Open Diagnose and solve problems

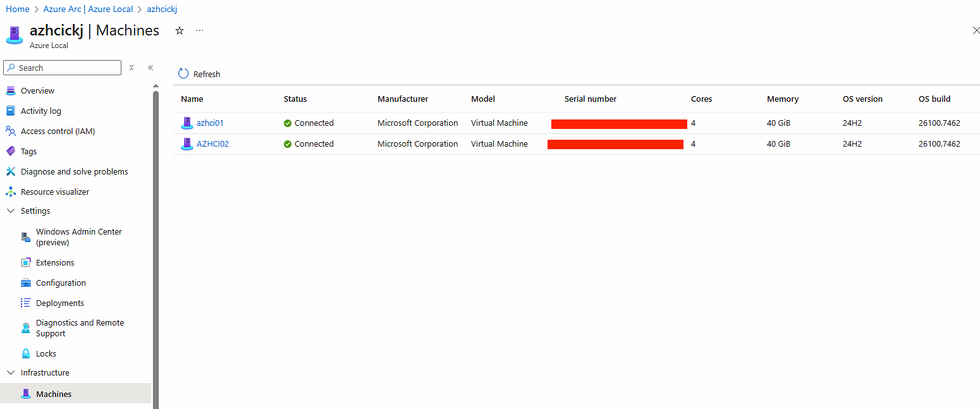coord(74,171)
